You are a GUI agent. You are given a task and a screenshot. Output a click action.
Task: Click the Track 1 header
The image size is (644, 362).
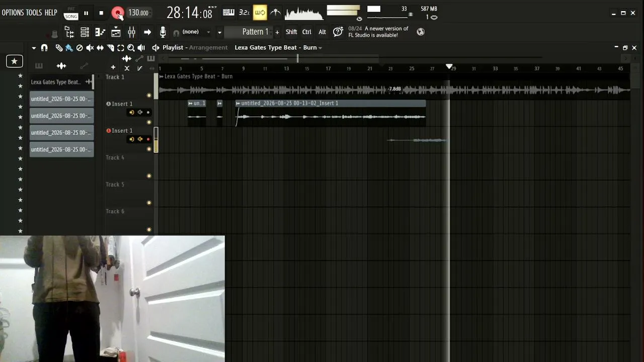tap(128, 85)
